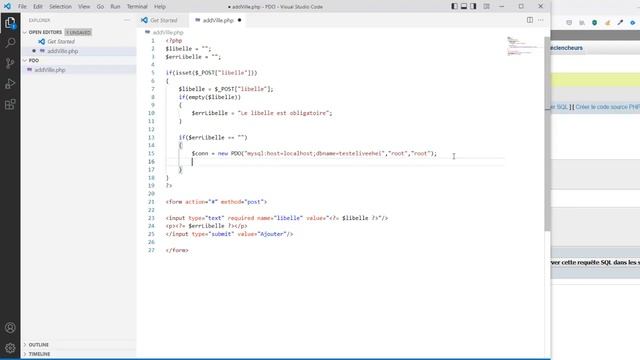Click unsaved dot on addVille.php tab

pos(240,20)
